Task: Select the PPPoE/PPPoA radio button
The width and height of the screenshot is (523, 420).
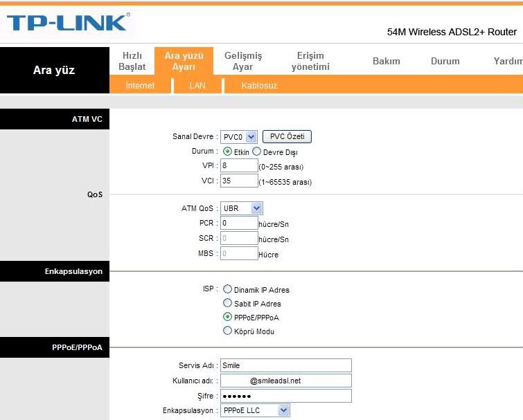Action: (228, 317)
